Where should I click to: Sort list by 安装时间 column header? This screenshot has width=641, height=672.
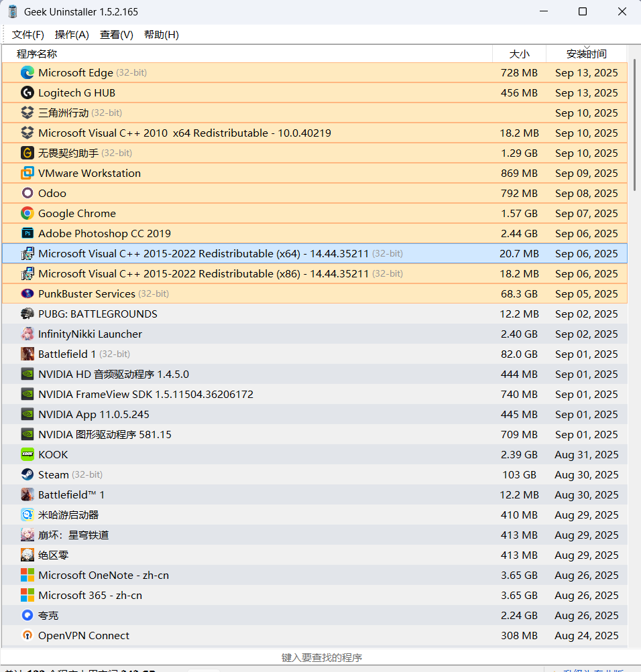tap(586, 54)
